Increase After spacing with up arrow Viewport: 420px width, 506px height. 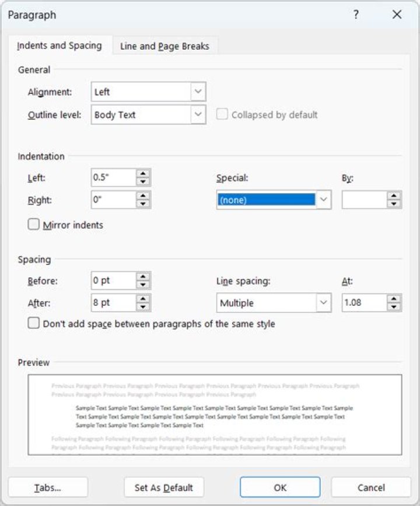tap(143, 299)
